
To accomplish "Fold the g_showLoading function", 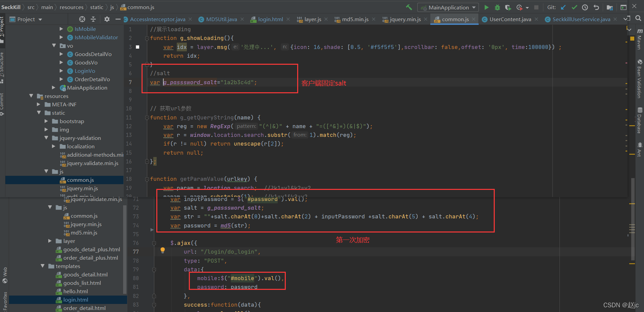I will click(147, 38).
